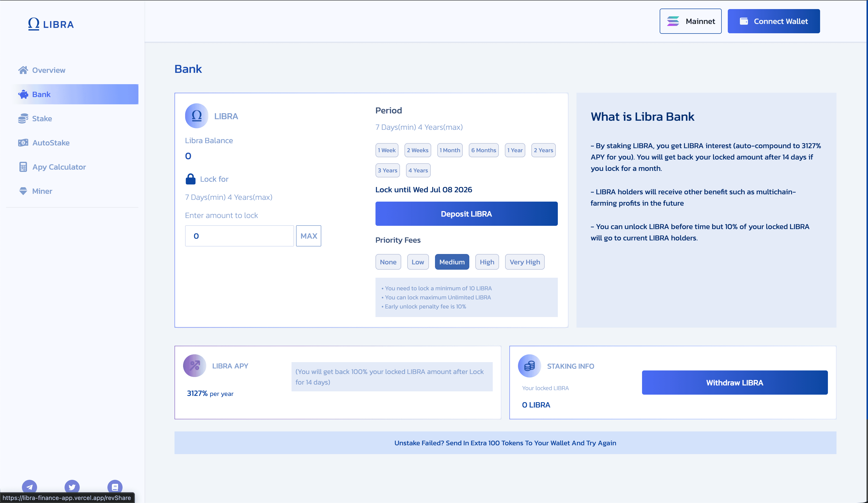868x503 pixels.
Task: Click the 'Libra Balance' label
Action: [x=209, y=140]
